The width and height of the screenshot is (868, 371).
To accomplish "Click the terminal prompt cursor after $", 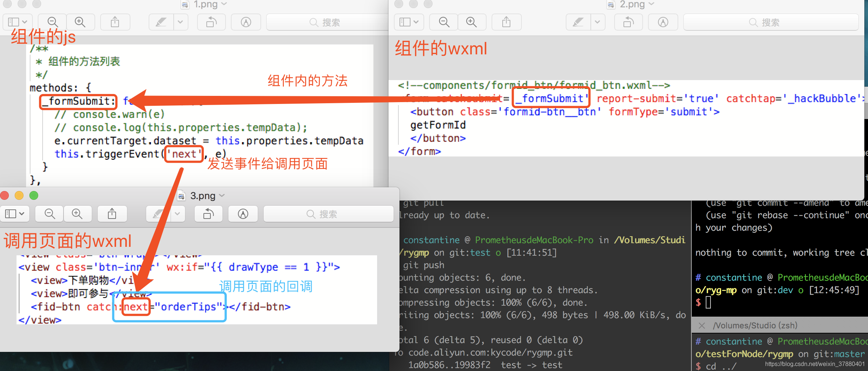I will click(708, 302).
